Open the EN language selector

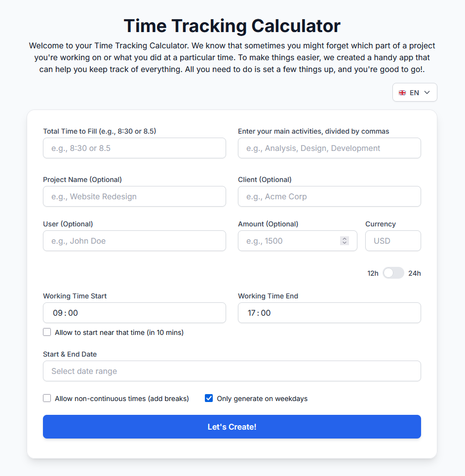(x=414, y=92)
